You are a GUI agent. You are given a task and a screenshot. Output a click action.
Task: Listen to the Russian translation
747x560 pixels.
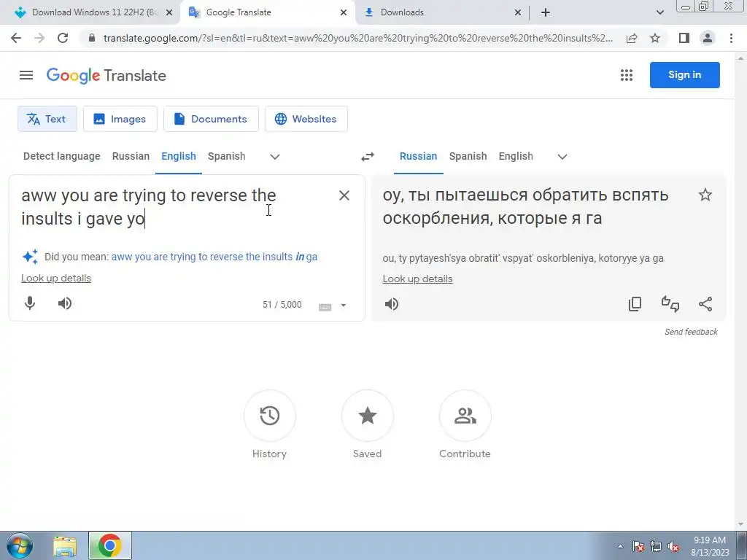(392, 304)
